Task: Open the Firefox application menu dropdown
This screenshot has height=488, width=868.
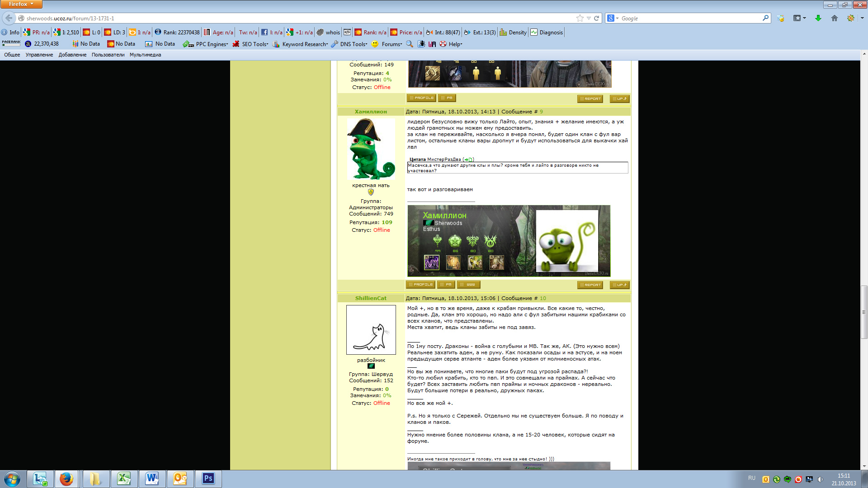Action: pos(21,4)
